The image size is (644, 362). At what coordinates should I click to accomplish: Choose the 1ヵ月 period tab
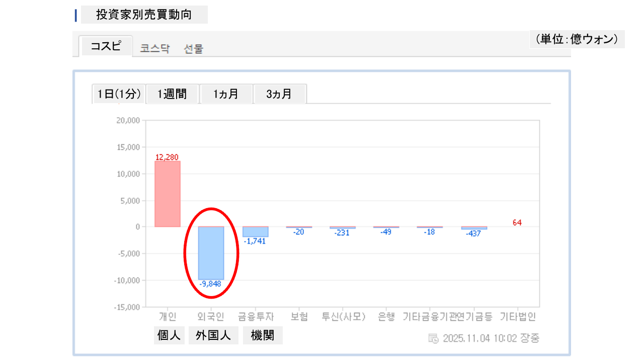[x=226, y=94]
